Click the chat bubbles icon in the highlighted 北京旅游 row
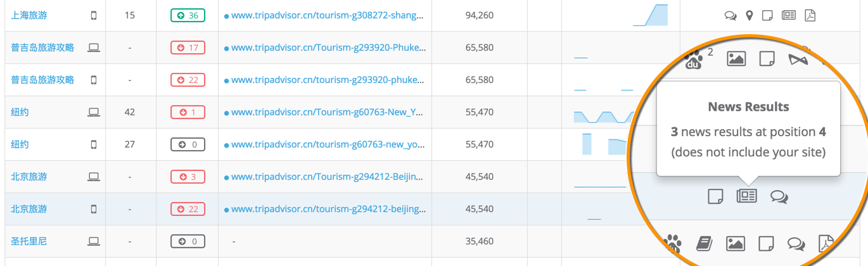This screenshot has height=266, width=868. [x=779, y=197]
